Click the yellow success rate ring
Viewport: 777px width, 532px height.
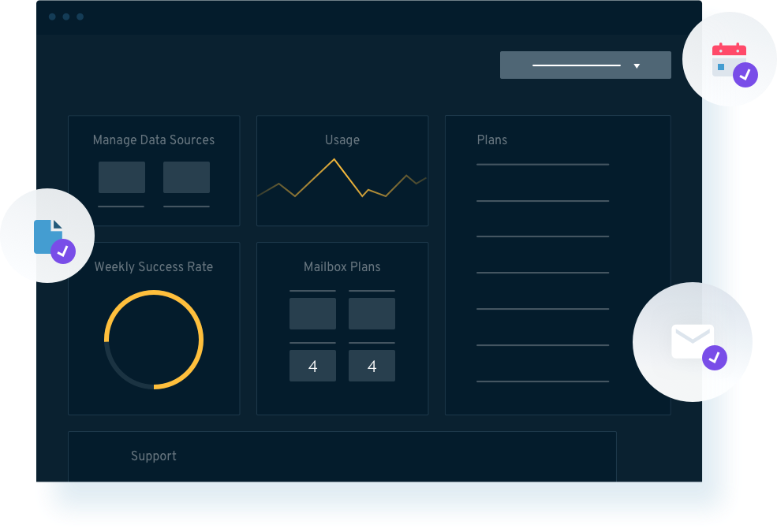(x=154, y=340)
